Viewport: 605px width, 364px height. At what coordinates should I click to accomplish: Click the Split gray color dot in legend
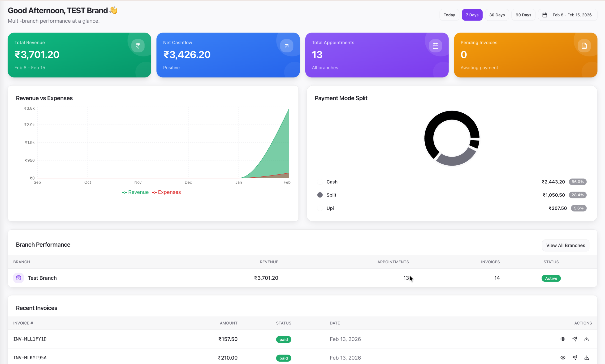[x=320, y=195]
